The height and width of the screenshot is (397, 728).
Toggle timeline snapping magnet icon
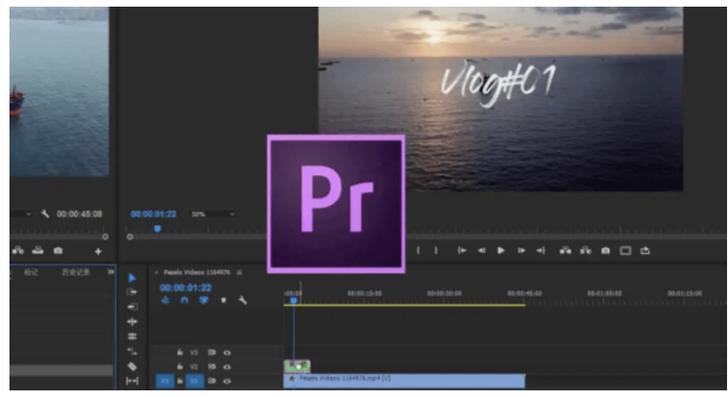184,300
